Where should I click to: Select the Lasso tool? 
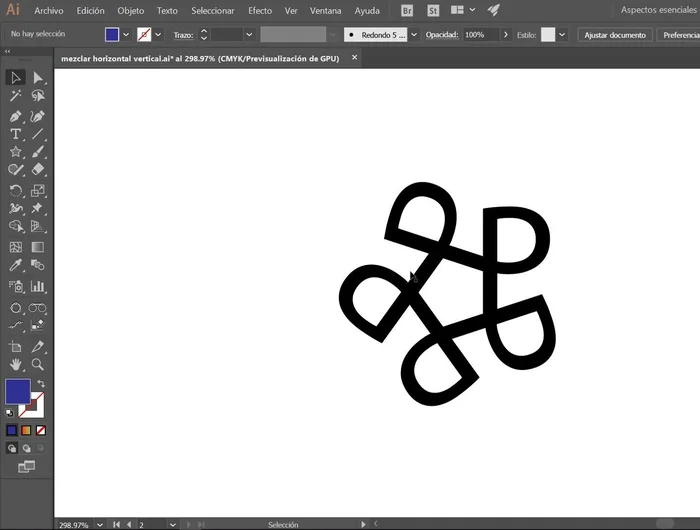pyautogui.click(x=38, y=96)
